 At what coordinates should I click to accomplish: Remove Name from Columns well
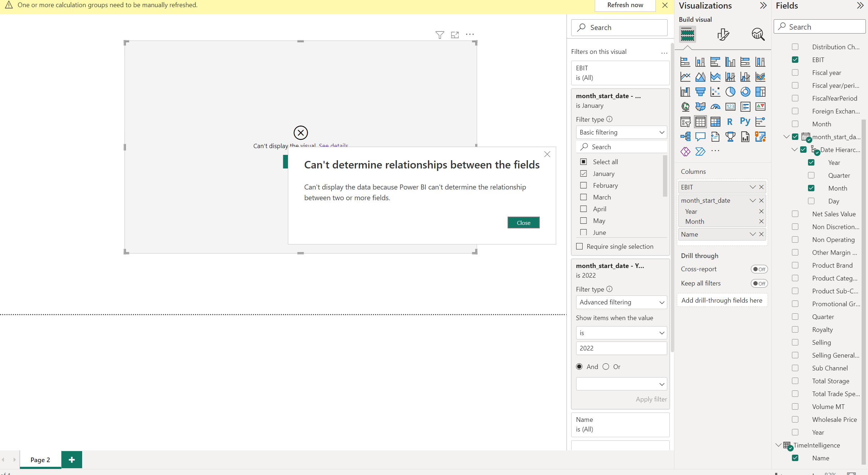click(761, 234)
